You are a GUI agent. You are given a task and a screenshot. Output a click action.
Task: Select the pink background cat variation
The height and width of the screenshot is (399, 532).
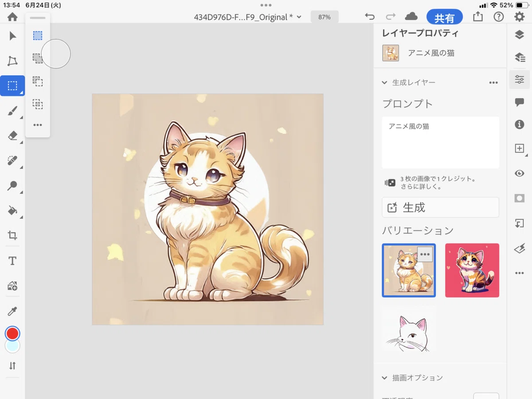click(472, 270)
